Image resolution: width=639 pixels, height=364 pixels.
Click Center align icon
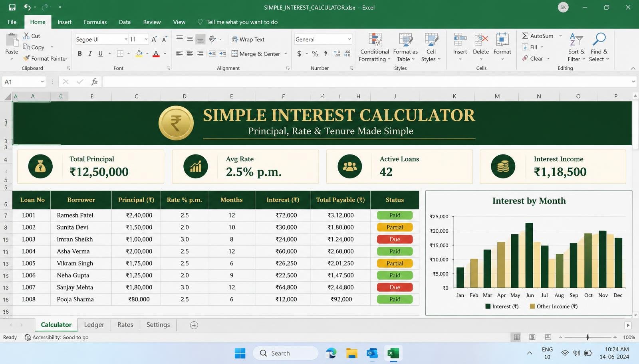(190, 53)
